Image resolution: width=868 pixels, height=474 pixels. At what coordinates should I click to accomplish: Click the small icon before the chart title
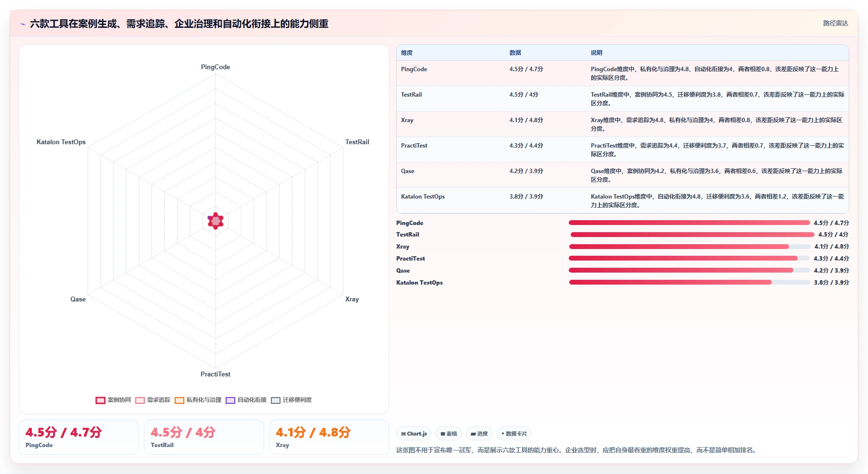(23, 24)
